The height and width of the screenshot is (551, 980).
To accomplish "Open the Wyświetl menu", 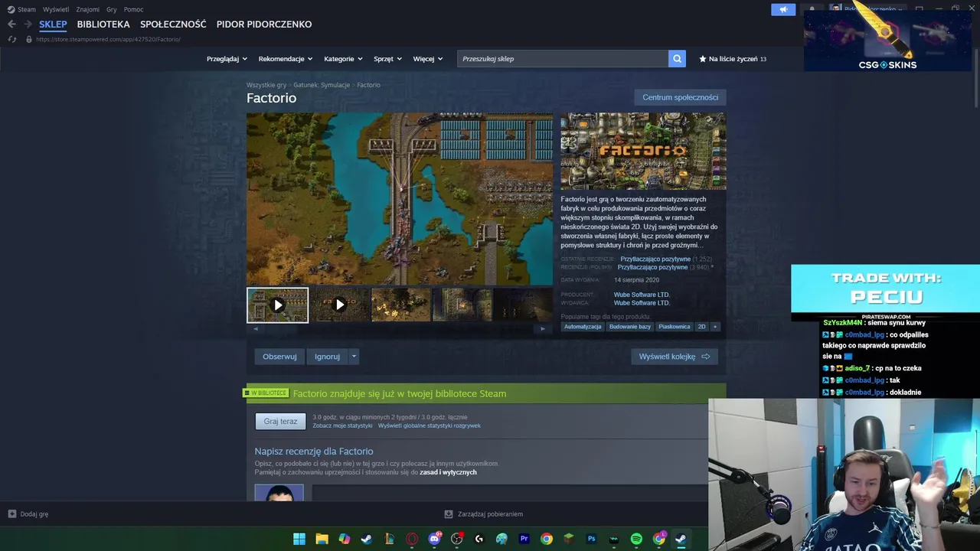I will [x=56, y=9].
